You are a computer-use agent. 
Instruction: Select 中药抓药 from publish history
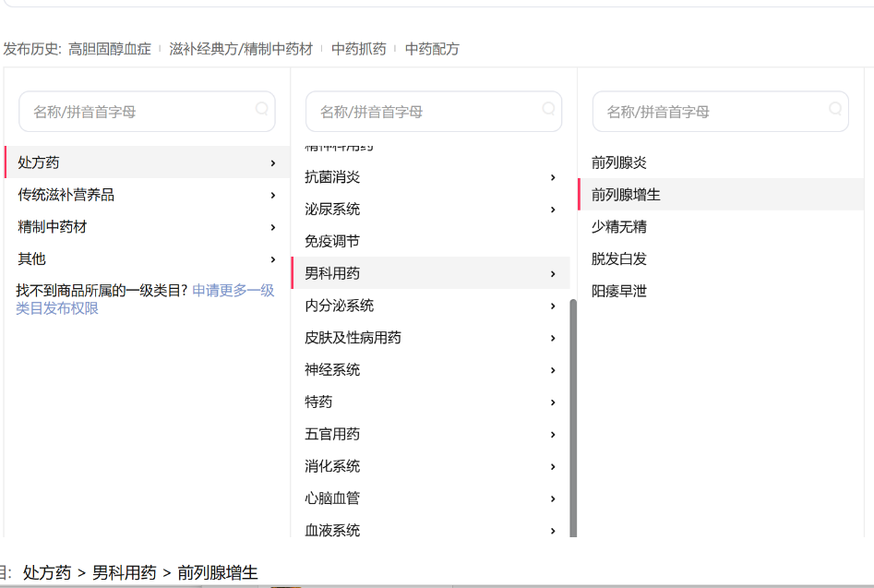point(359,49)
